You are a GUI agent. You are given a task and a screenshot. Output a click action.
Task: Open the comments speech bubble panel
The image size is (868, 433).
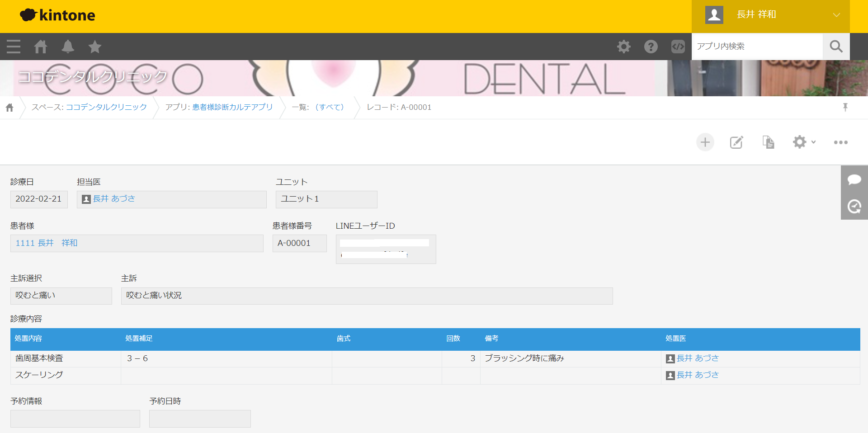click(x=854, y=179)
